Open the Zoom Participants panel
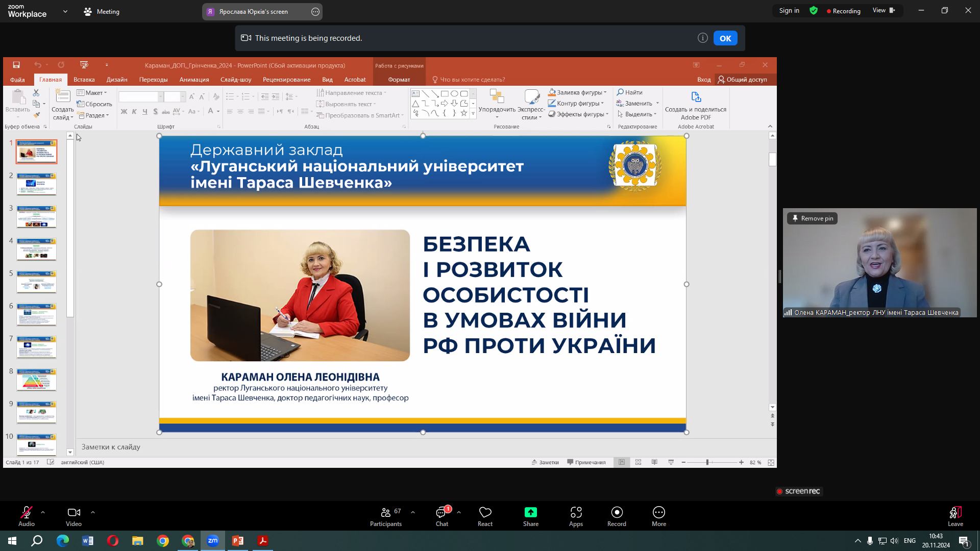The image size is (980, 551). point(386,516)
